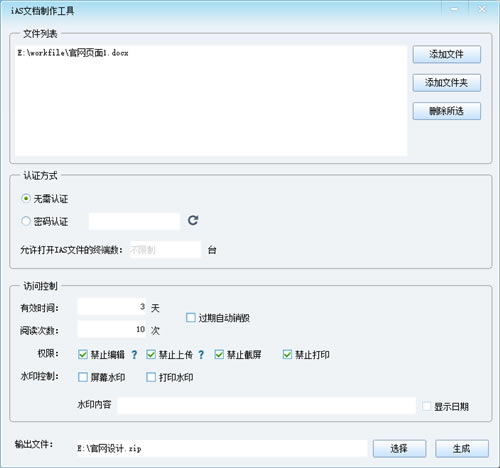
Task: Close the iAS document tool window
Action: pyautogui.click(x=482, y=9)
